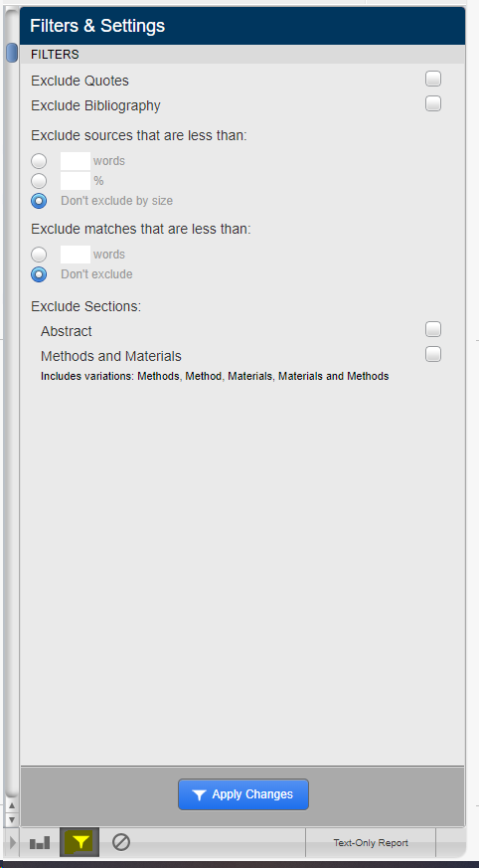Tick the Abstract section checkbox
This screenshot has height=868, width=479.
point(433,329)
